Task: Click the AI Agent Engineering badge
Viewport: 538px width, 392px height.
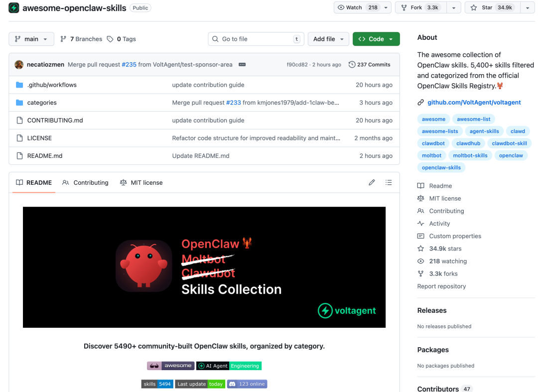Action: [x=229, y=366]
